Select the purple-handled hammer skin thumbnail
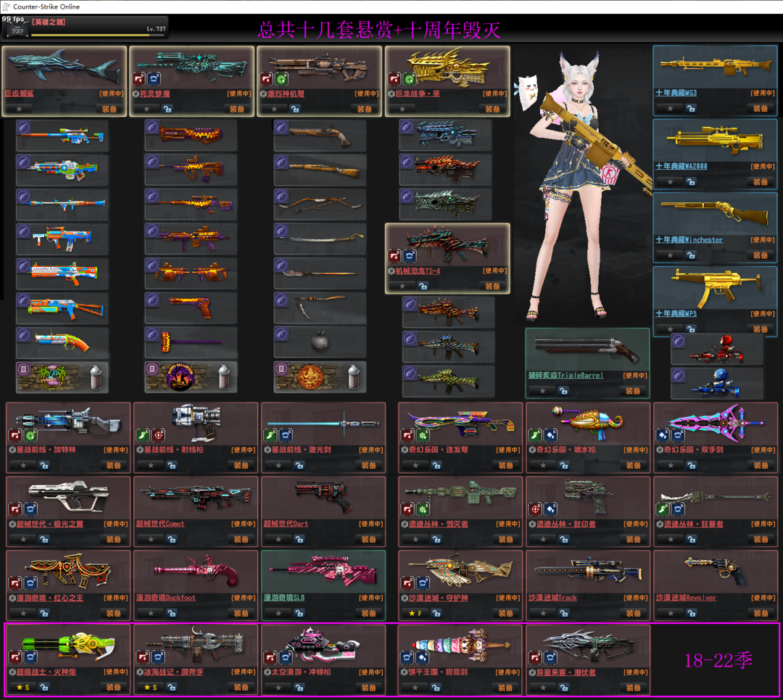This screenshot has height=700, width=783. click(x=190, y=342)
